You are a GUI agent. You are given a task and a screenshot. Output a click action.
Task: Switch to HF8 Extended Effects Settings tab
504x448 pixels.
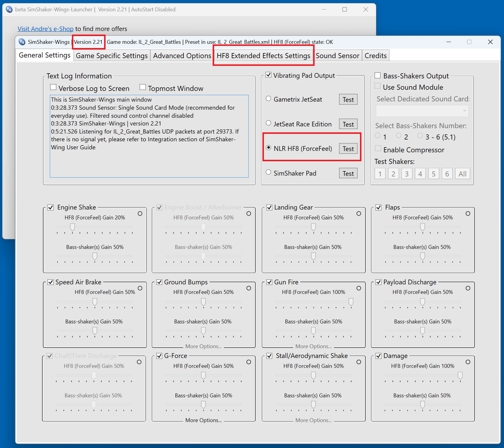pyautogui.click(x=264, y=56)
